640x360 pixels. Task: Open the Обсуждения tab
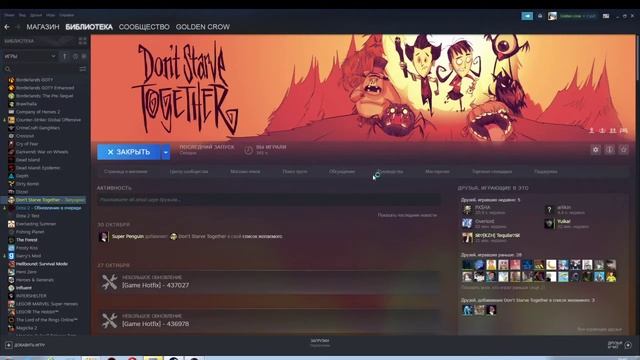click(x=342, y=172)
